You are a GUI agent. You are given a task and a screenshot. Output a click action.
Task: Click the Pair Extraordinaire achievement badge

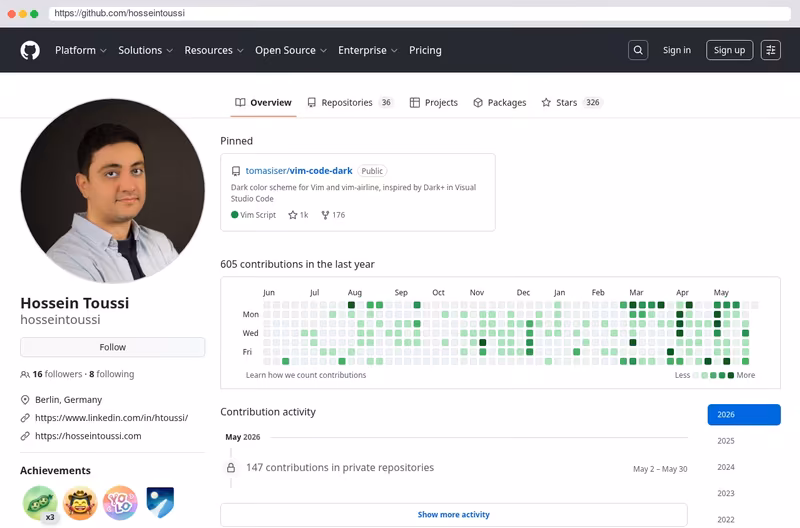(x=40, y=503)
